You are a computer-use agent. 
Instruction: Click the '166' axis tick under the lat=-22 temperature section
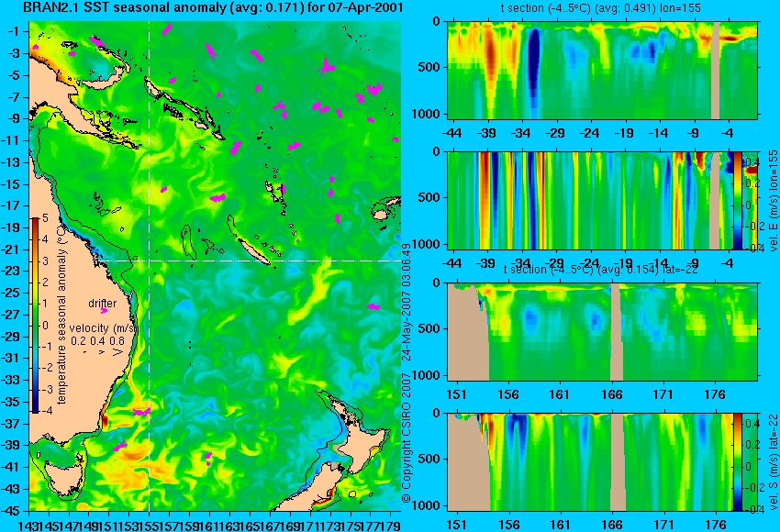tap(611, 394)
